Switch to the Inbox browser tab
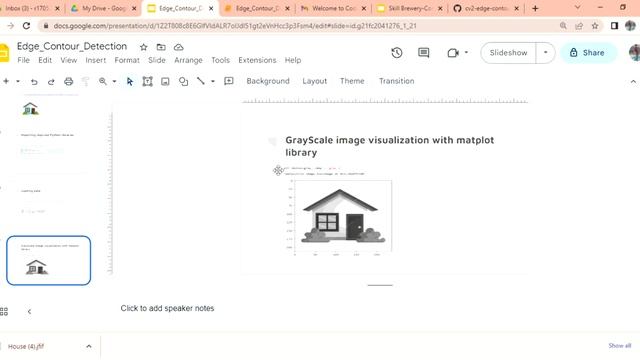The image size is (640, 360). pyautogui.click(x=31, y=8)
